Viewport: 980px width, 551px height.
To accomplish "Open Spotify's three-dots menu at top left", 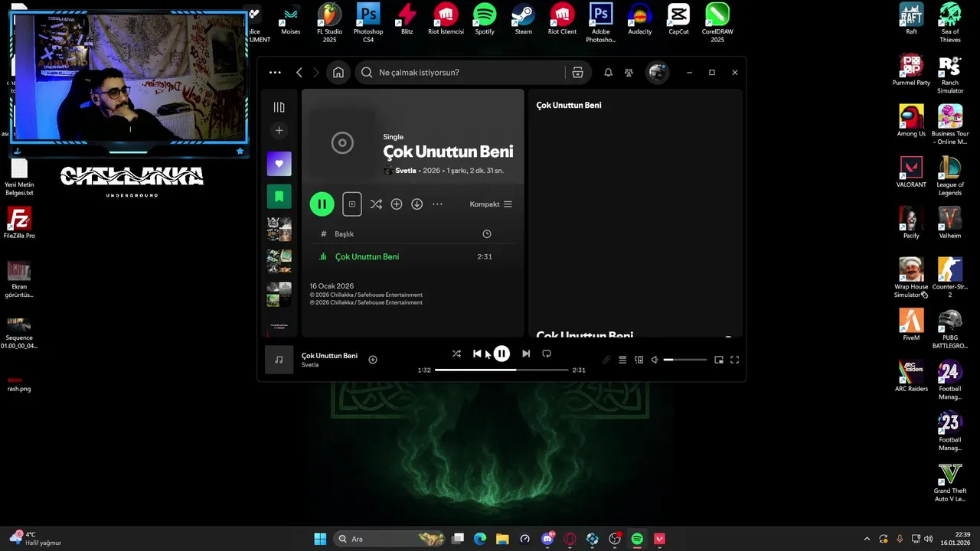I will click(x=275, y=73).
